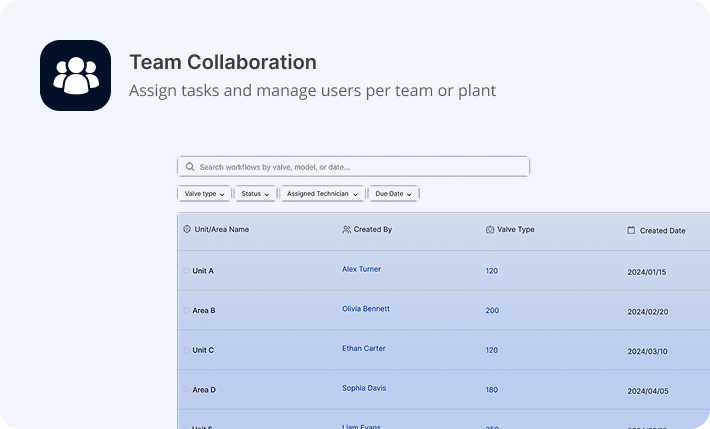Click the Created Date calendar icon
Viewport: 710px width, 429px height.
[x=631, y=230]
